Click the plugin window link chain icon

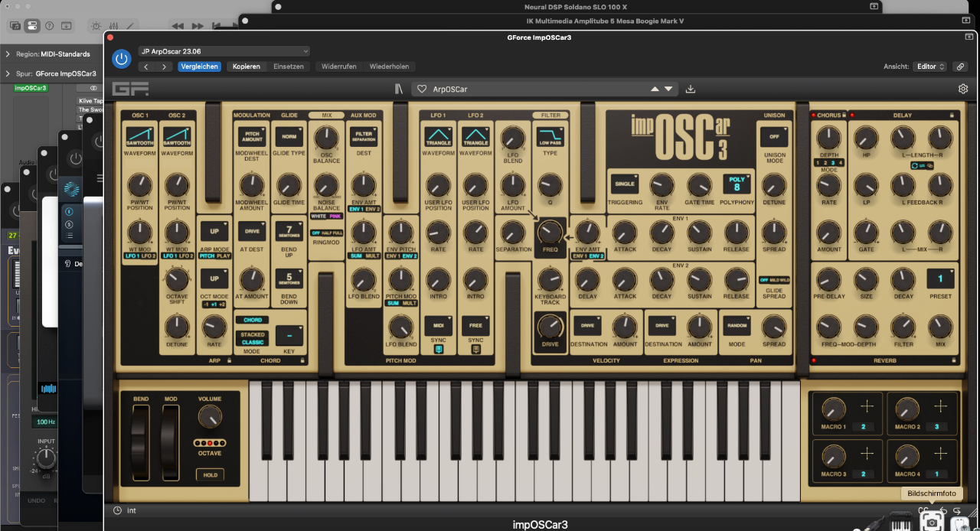click(961, 67)
